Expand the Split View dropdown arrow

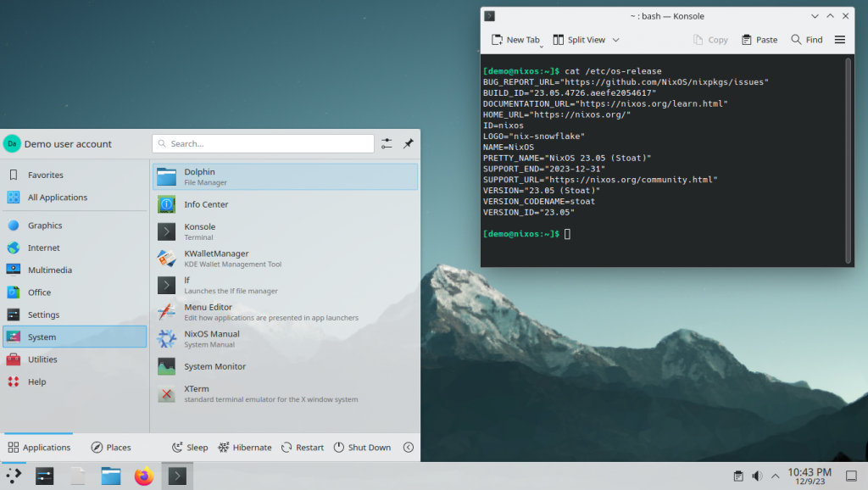coord(616,40)
